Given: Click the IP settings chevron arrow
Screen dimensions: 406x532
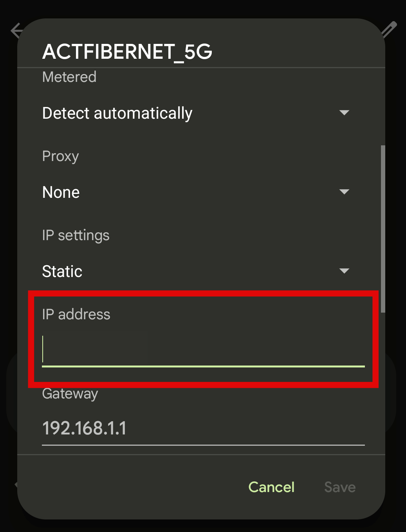Looking at the screenshot, I should pos(344,271).
